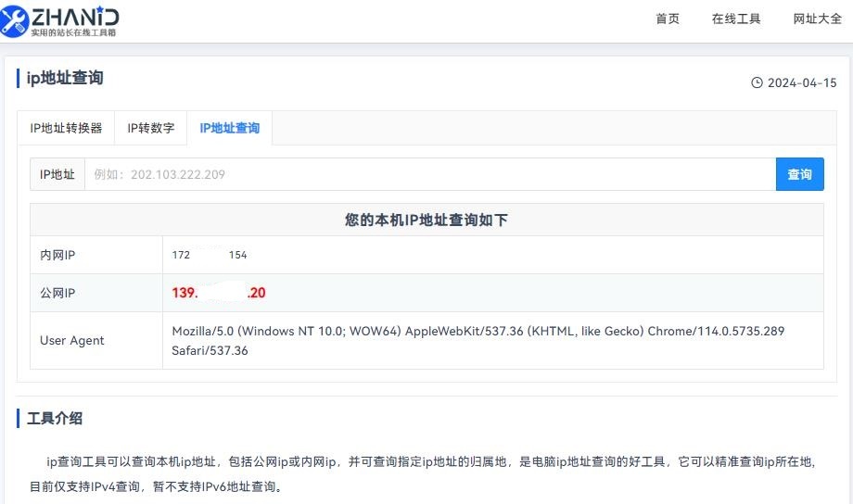Click the ip地址查询 page heading

[x=65, y=78]
